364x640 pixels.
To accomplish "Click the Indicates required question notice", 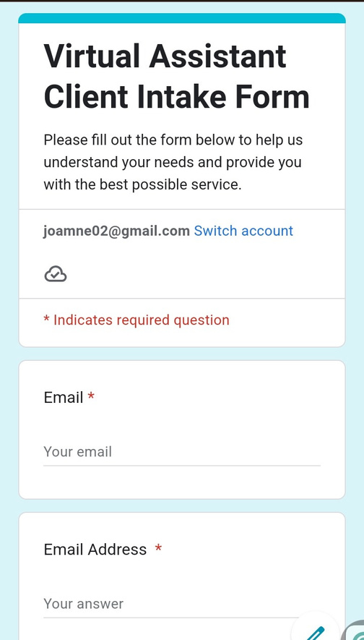I will [136, 320].
